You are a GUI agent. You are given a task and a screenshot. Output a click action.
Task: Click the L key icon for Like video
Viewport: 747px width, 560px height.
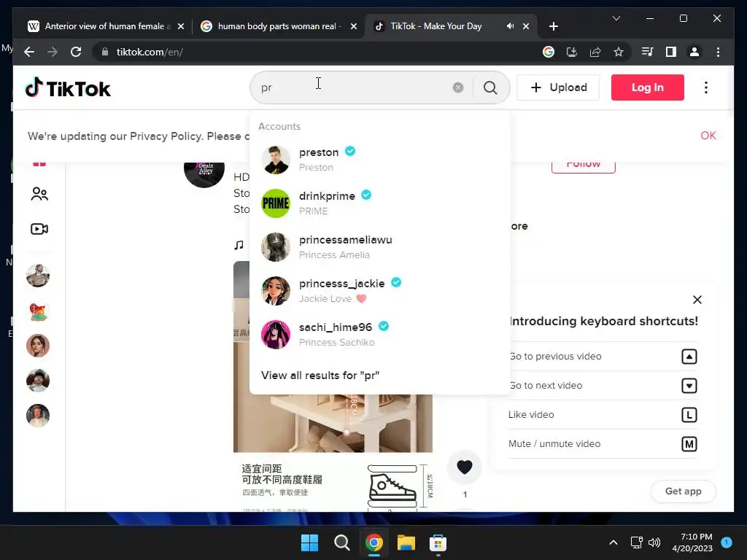[x=689, y=415]
